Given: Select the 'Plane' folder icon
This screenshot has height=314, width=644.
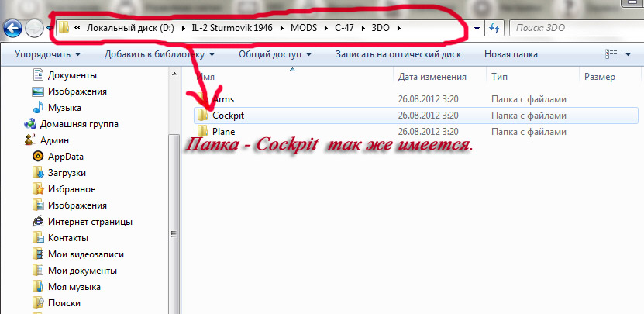Looking at the screenshot, I should (x=202, y=132).
